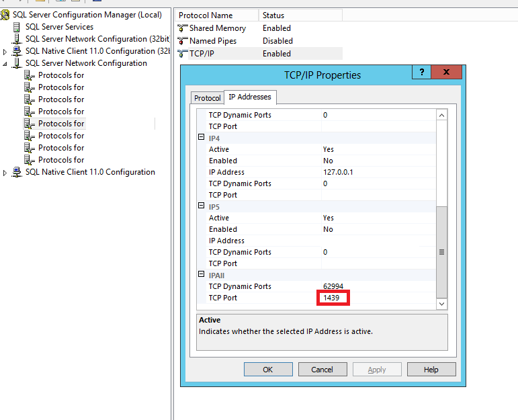Click the properties list scrollbar thumb
518x420 pixels.
(441, 252)
